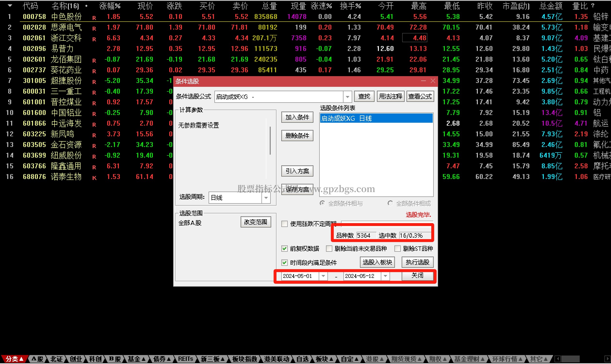Sort by the 现价 column header
Image resolution: width=611 pixels, height=364 pixels.
tap(145, 6)
